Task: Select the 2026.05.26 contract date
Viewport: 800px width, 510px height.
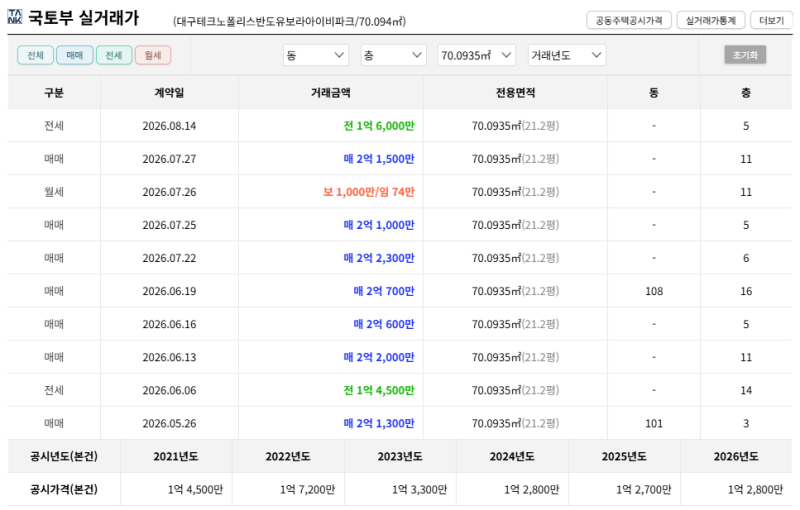Action: pos(169,423)
